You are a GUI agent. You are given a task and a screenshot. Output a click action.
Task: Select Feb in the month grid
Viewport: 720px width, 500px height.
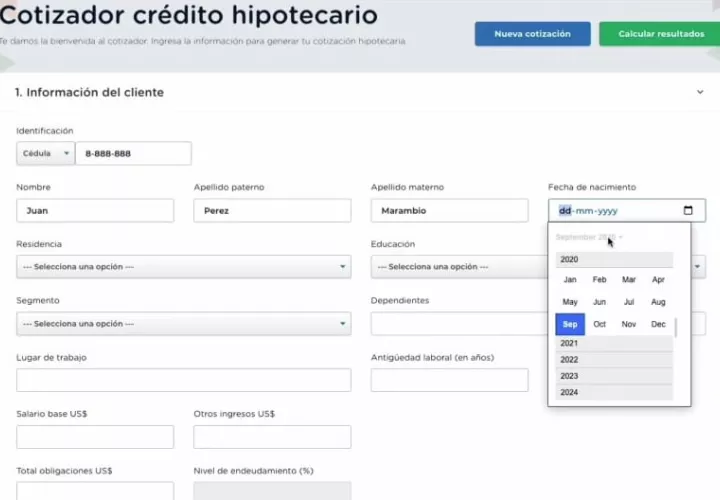[x=599, y=280]
